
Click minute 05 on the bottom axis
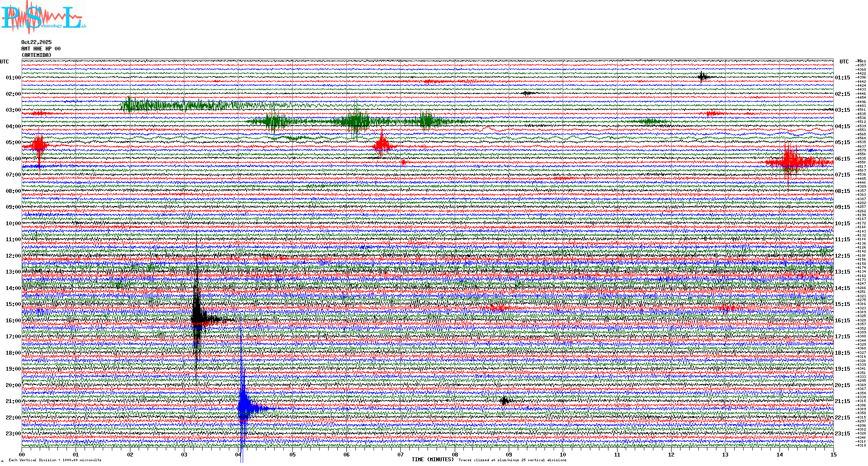292,454
